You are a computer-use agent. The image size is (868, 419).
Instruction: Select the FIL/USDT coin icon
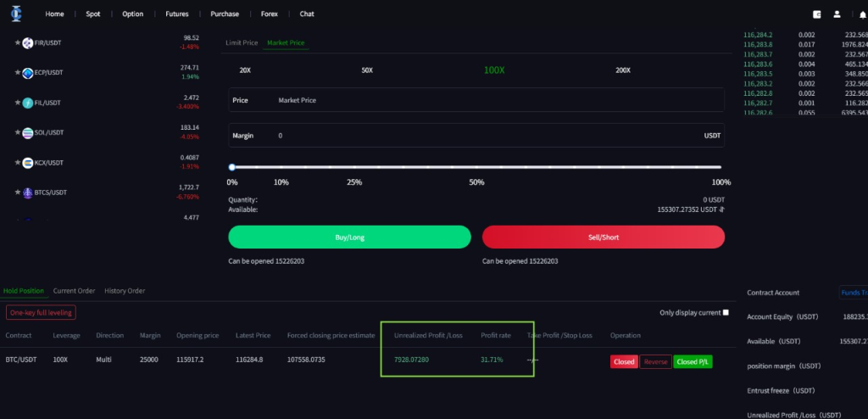click(28, 103)
